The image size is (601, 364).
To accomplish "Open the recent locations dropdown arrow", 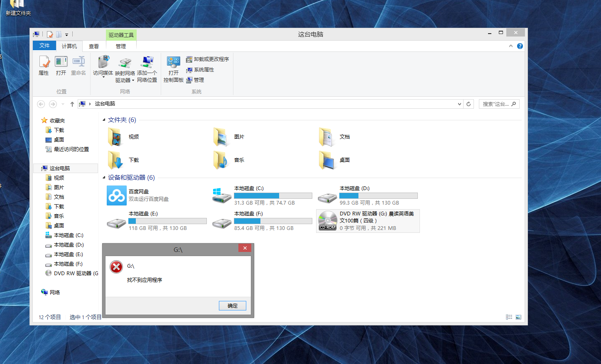I will 63,104.
